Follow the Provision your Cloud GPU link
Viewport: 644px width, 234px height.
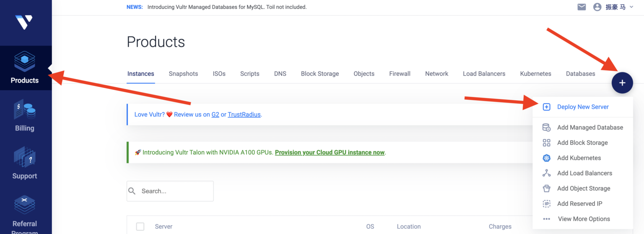pyautogui.click(x=330, y=153)
